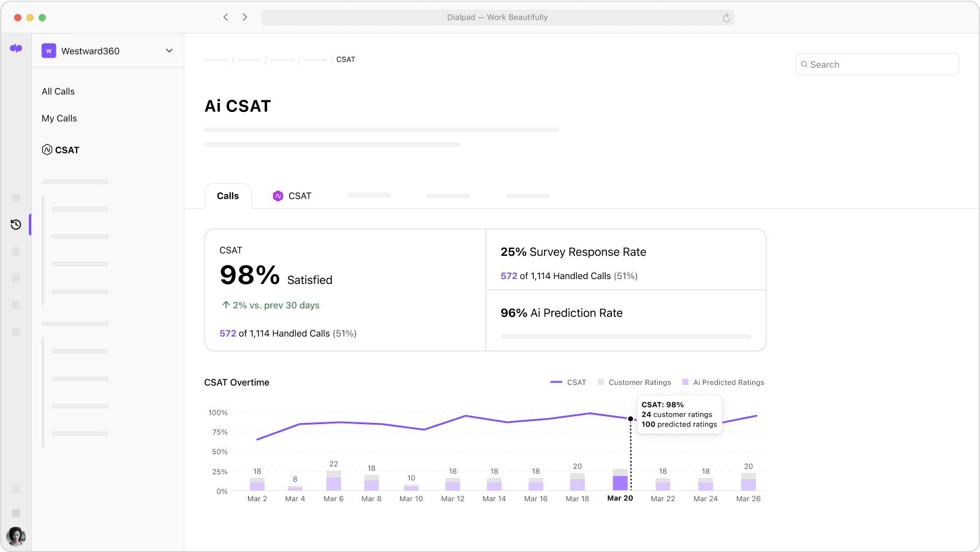Click the search magnifier icon

click(805, 64)
